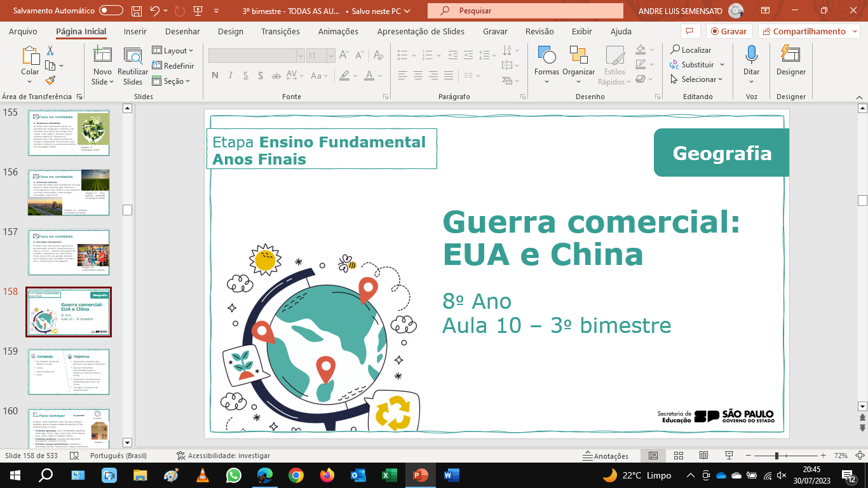This screenshot has height=488, width=868.
Task: Switch to the Inserir tab
Action: pyautogui.click(x=135, y=31)
